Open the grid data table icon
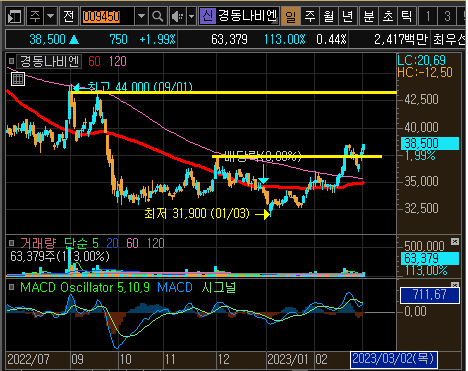 click(18, 79)
